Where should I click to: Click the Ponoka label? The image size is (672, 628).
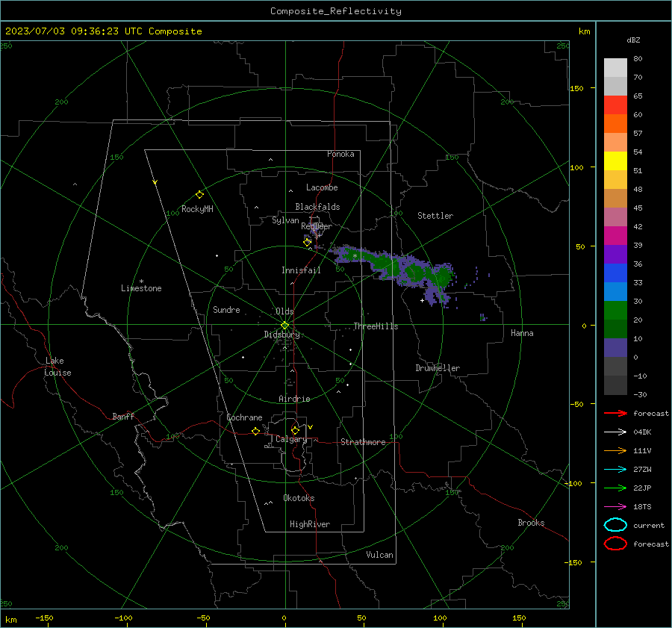click(x=340, y=154)
